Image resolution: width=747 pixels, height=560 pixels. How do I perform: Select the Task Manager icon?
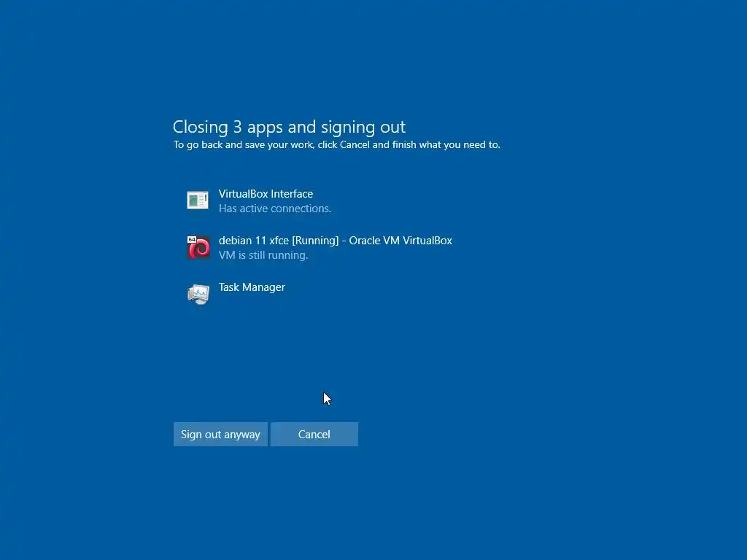(x=198, y=294)
